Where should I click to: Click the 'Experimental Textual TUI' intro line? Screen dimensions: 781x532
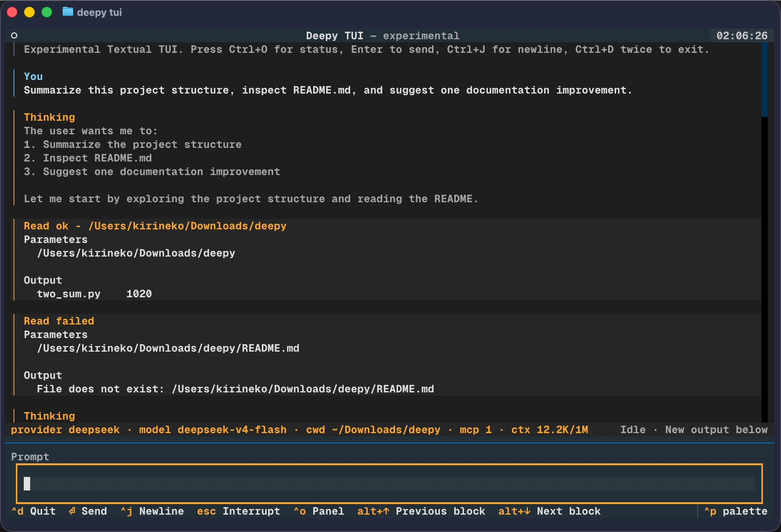point(366,49)
